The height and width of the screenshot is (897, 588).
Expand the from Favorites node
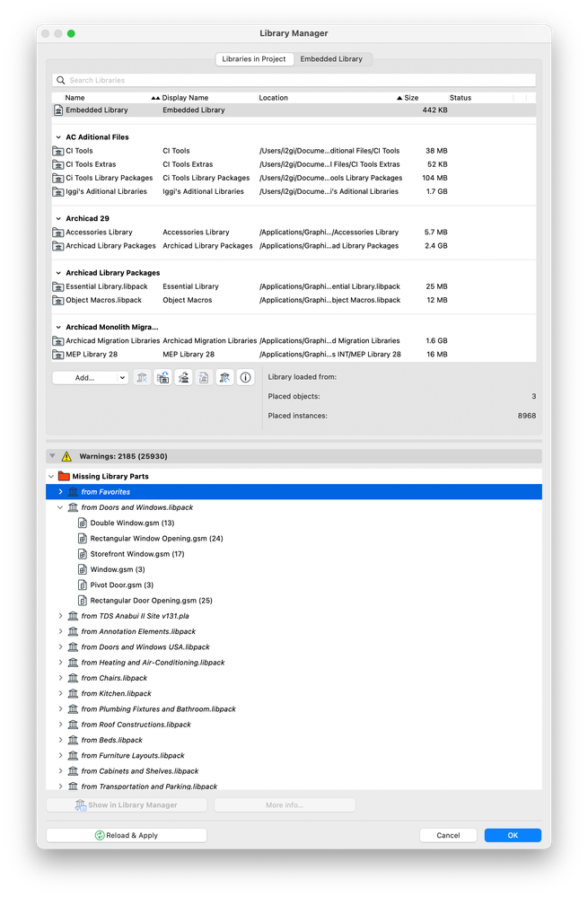61,492
